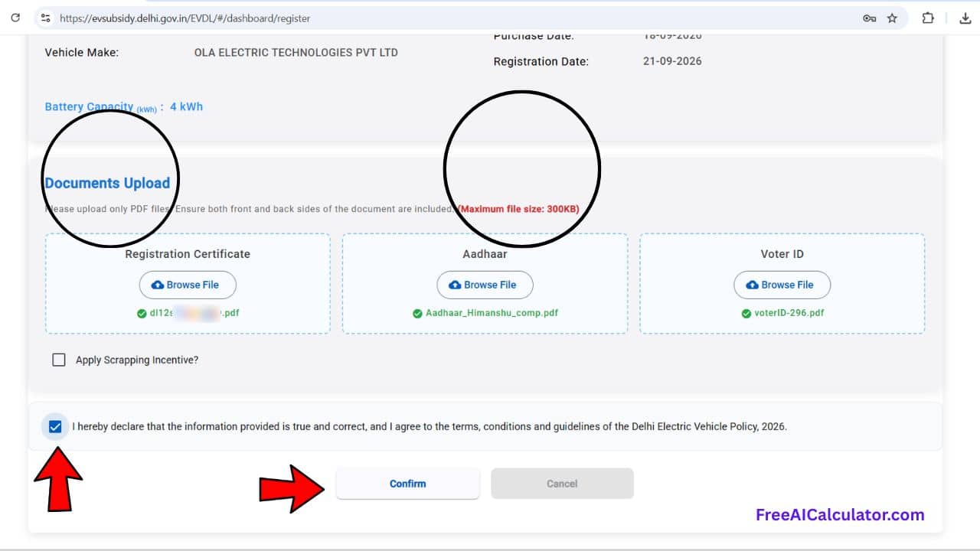The width and height of the screenshot is (980, 551).
Task: Click the Maximum file size 300KB note
Action: coord(518,209)
